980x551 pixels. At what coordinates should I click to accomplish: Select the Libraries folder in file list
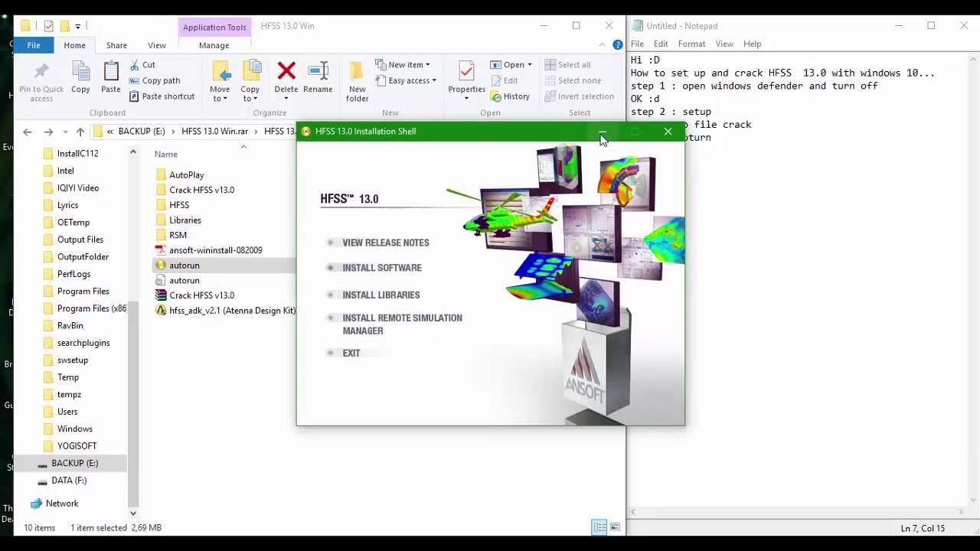pyautogui.click(x=185, y=220)
